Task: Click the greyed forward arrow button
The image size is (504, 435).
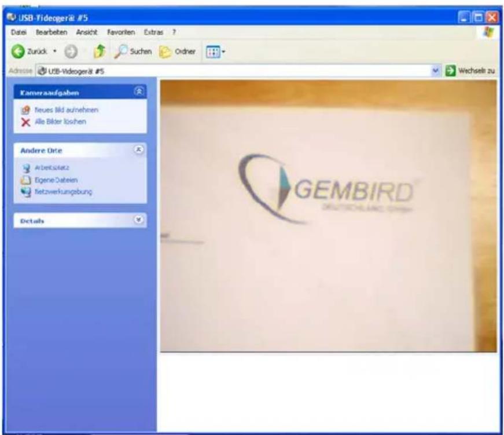Action: coord(71,52)
